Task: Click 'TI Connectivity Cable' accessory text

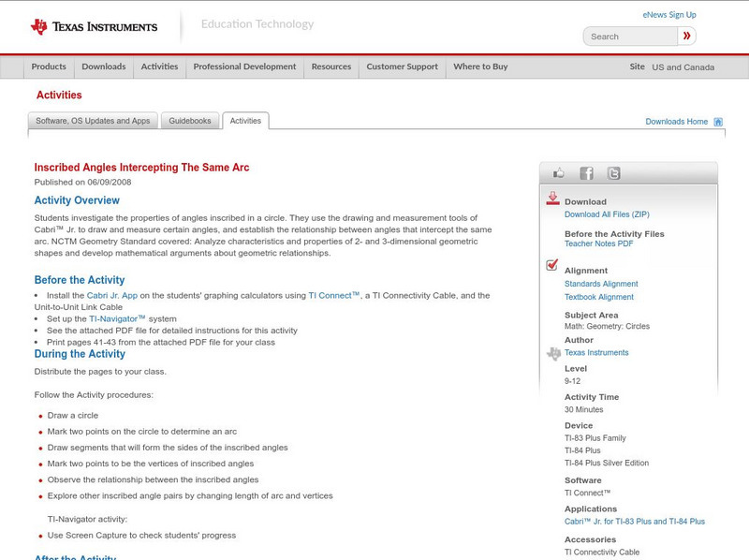Action: click(x=602, y=553)
